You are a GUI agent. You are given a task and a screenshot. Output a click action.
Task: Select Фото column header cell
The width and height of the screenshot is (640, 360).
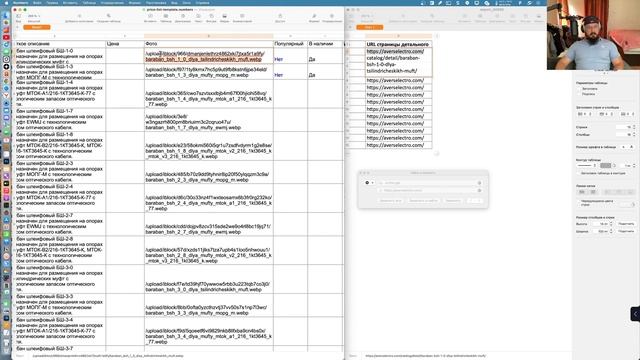click(x=209, y=44)
